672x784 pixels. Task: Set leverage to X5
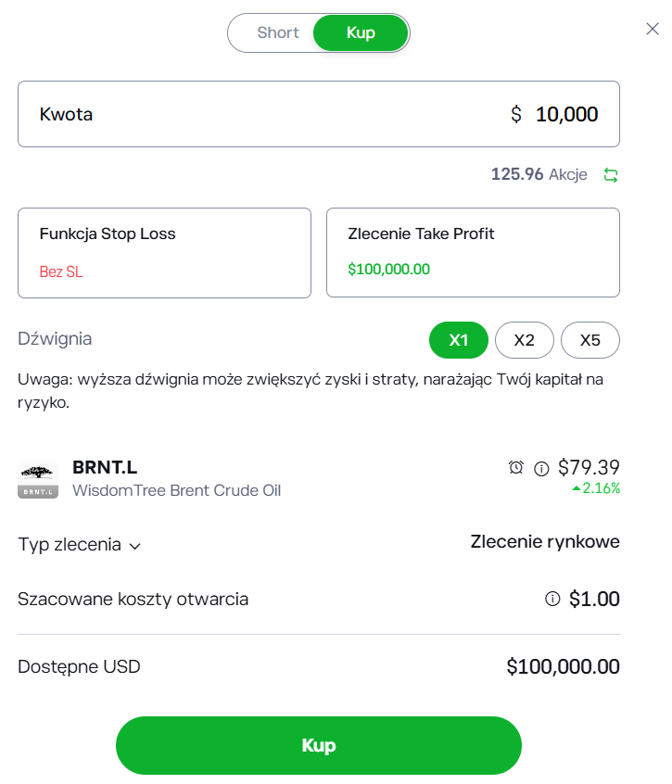pos(590,340)
